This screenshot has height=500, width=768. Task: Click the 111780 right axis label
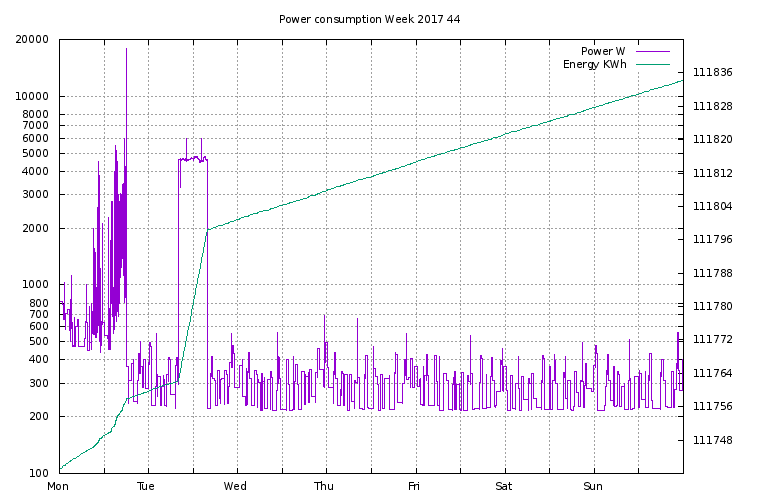click(713, 307)
